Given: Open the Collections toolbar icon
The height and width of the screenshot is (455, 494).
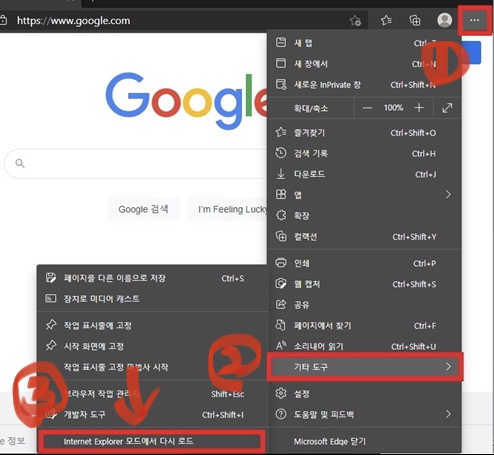Looking at the screenshot, I should pos(415,20).
